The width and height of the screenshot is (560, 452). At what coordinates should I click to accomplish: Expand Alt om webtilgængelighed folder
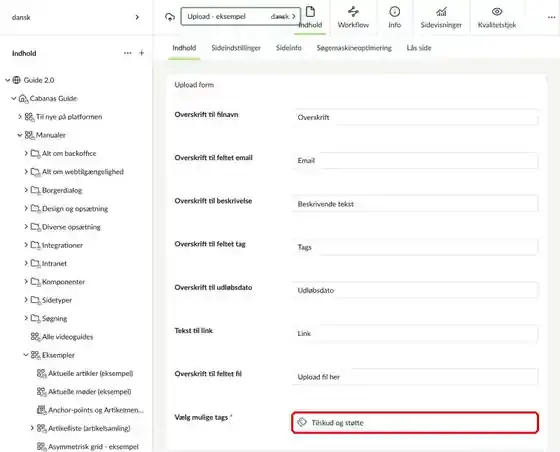pos(26,171)
